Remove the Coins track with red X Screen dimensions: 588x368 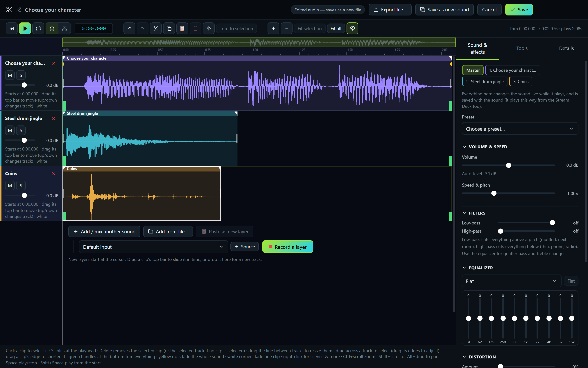[54, 174]
